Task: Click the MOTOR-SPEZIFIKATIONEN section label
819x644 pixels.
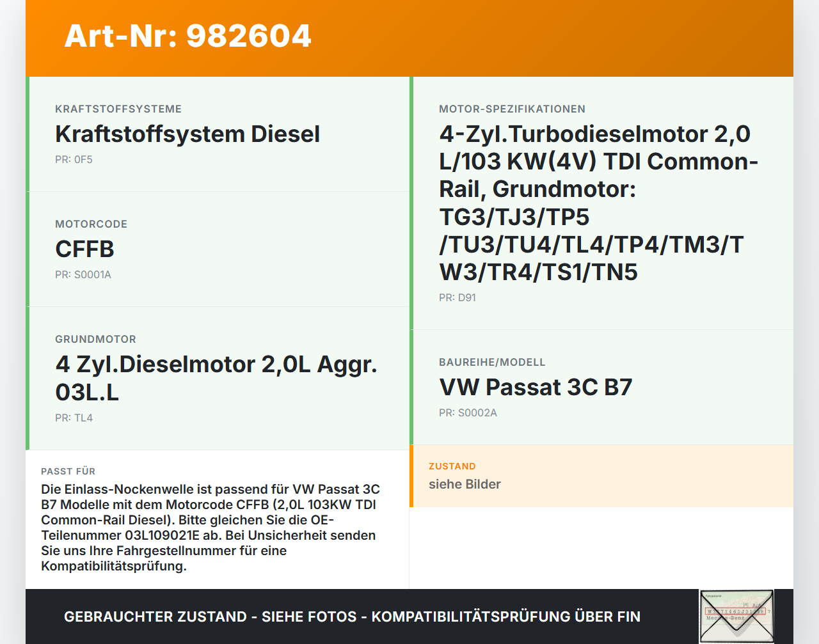Action: click(512, 109)
